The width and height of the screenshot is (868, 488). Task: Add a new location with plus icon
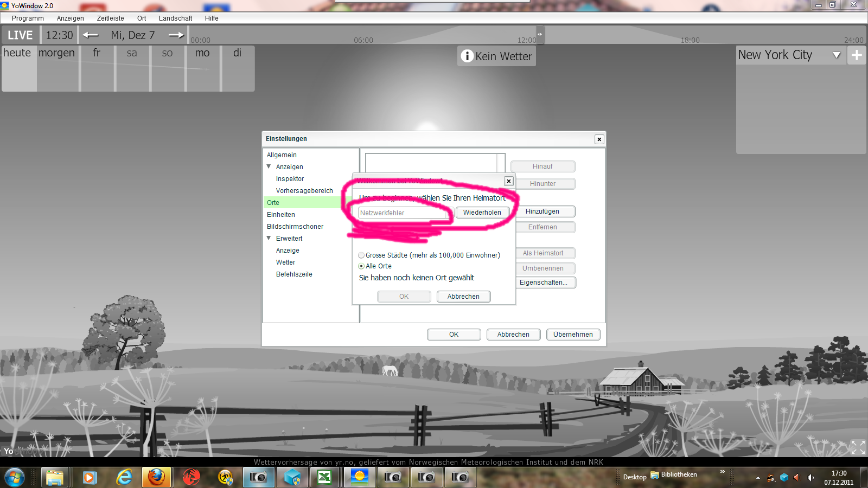857,55
